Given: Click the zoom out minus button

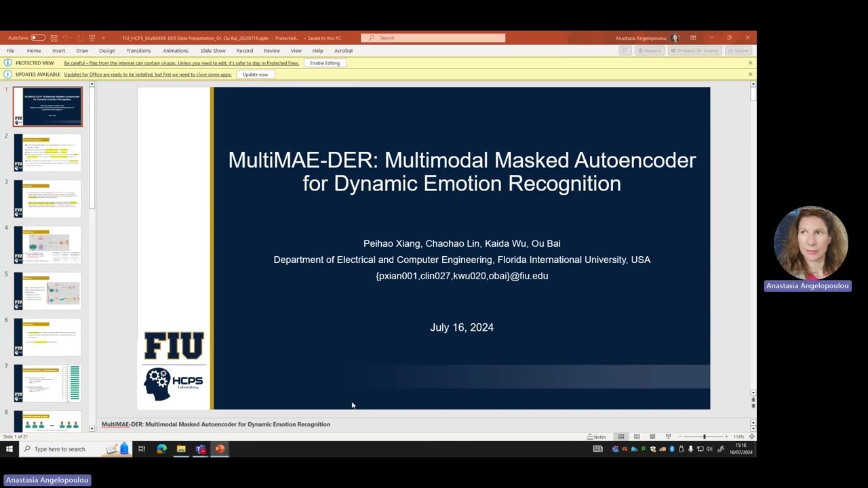Looking at the screenshot, I should tap(679, 436).
